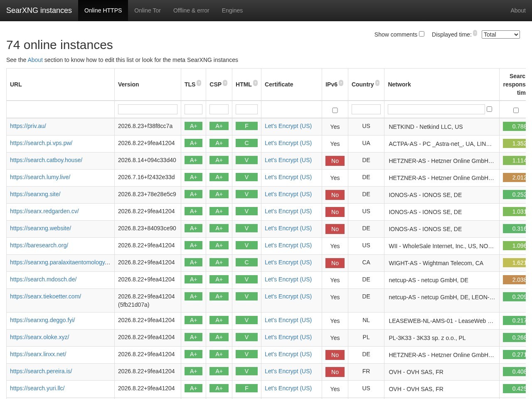The height and width of the screenshot is (399, 532).
Task: Click the help icon next to TLS header
Action: click(199, 83)
